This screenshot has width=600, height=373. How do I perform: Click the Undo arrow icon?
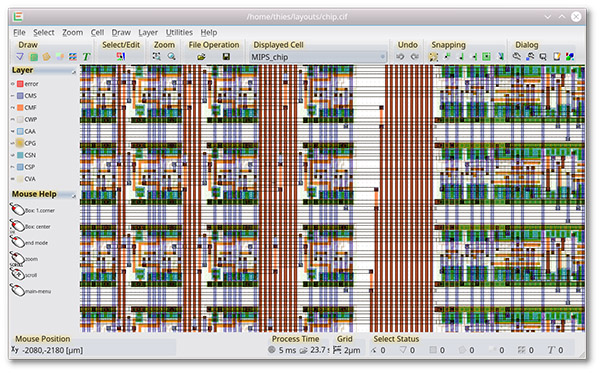click(400, 57)
